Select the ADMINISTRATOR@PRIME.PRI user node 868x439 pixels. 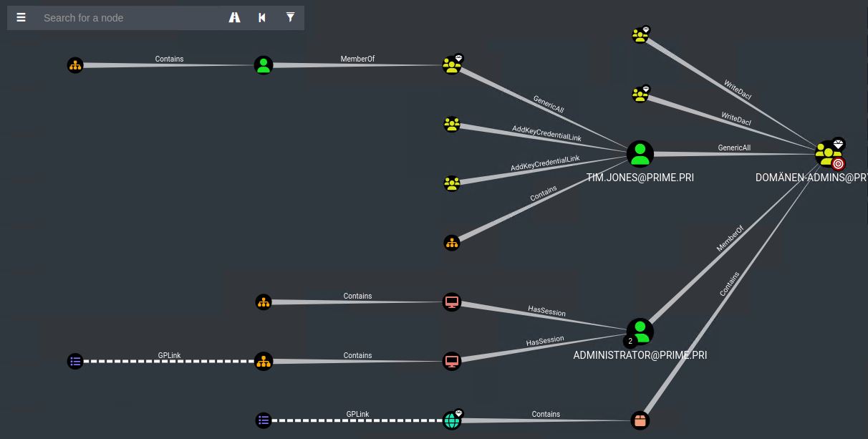[x=640, y=330]
